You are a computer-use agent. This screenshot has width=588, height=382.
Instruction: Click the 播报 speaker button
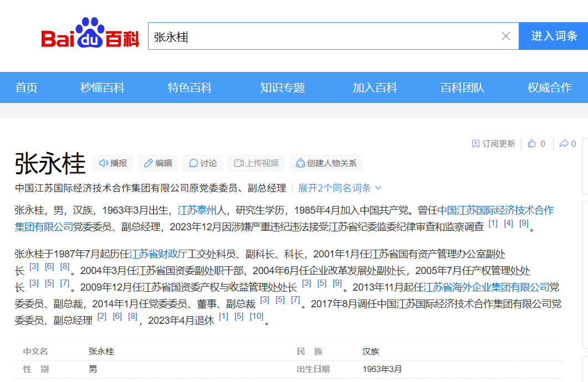(113, 163)
